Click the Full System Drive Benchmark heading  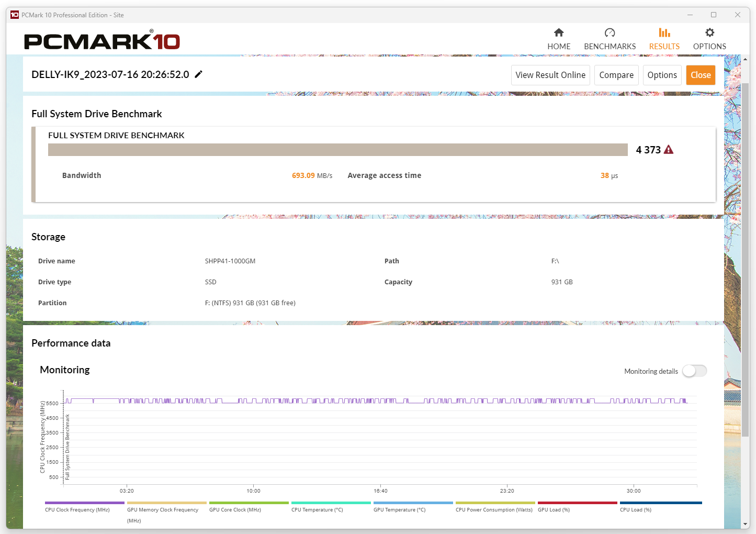pyautogui.click(x=97, y=114)
